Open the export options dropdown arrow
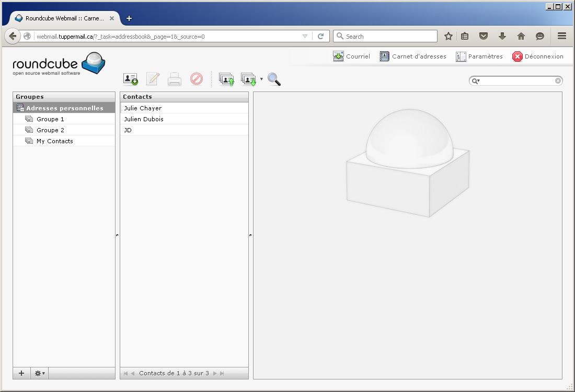 (261, 79)
